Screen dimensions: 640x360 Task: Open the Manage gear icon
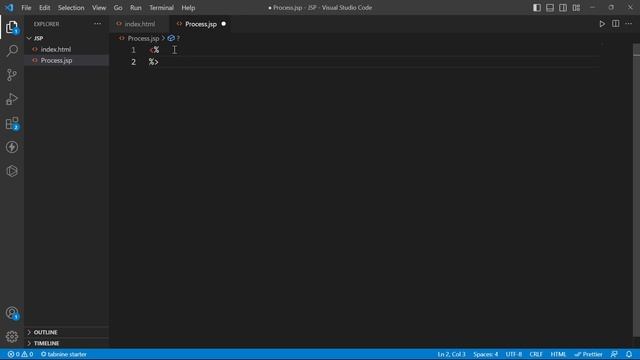pos(12,337)
